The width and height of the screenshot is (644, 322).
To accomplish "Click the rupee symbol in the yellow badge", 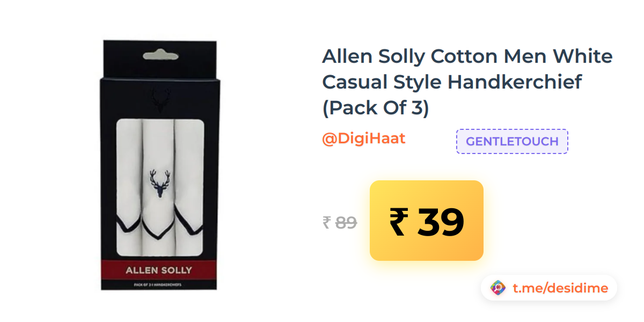I will pos(399,222).
